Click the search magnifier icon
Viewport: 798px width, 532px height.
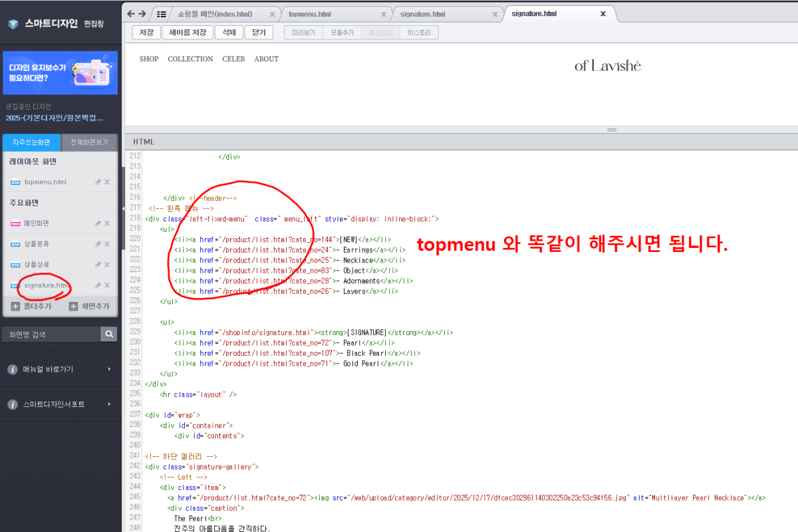click(109, 334)
